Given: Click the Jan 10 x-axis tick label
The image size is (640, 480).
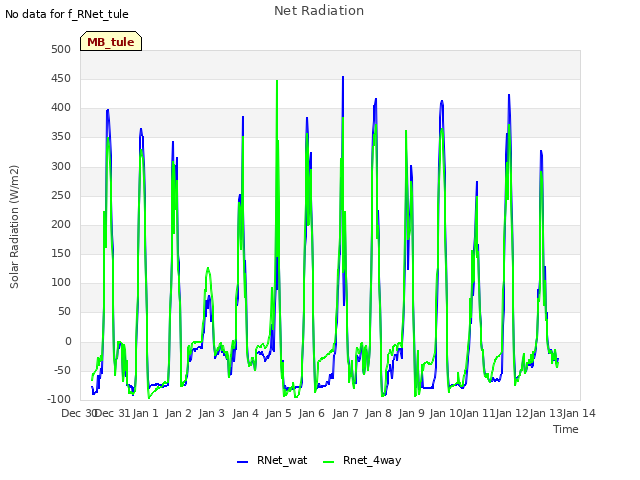Looking at the screenshot, I should click(445, 413).
